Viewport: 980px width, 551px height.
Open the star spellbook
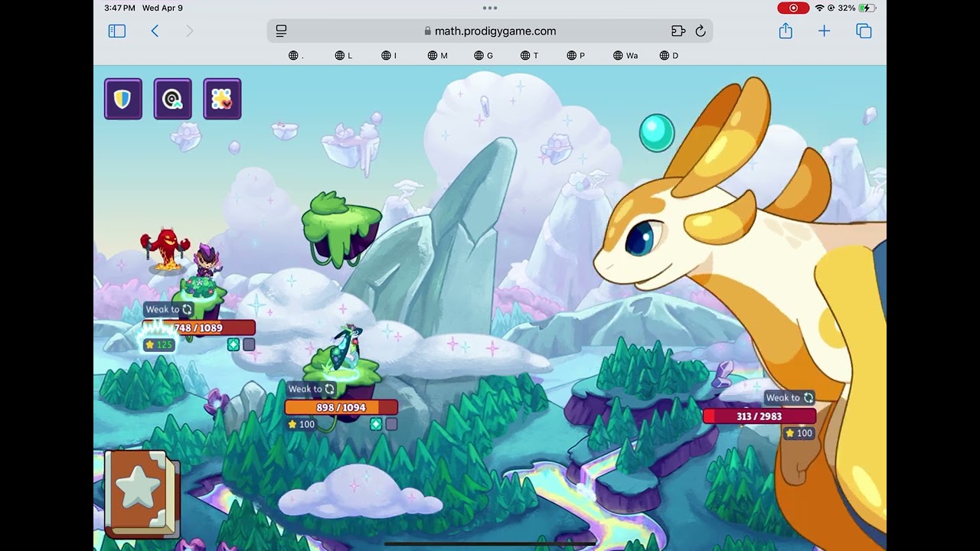(142, 493)
